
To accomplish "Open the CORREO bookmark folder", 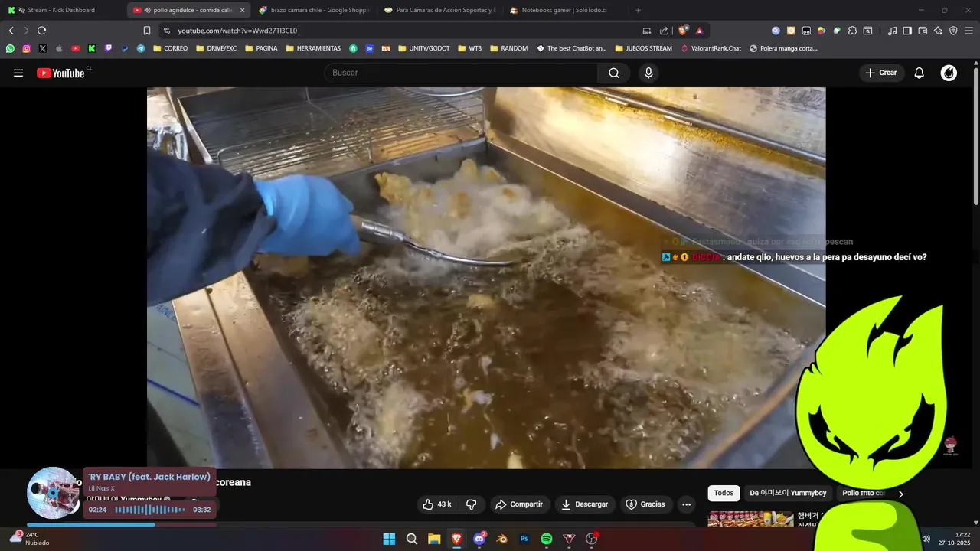I will click(x=171, y=48).
